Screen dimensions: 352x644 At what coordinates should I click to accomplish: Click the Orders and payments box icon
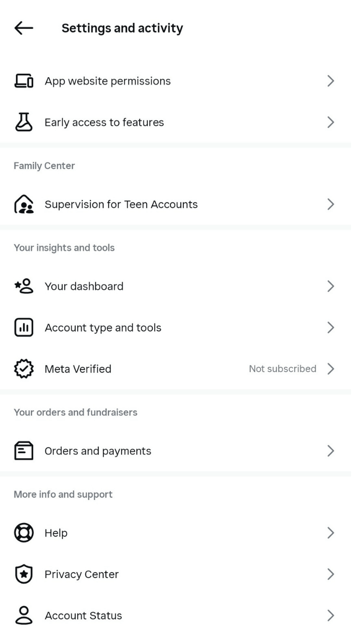click(x=24, y=451)
